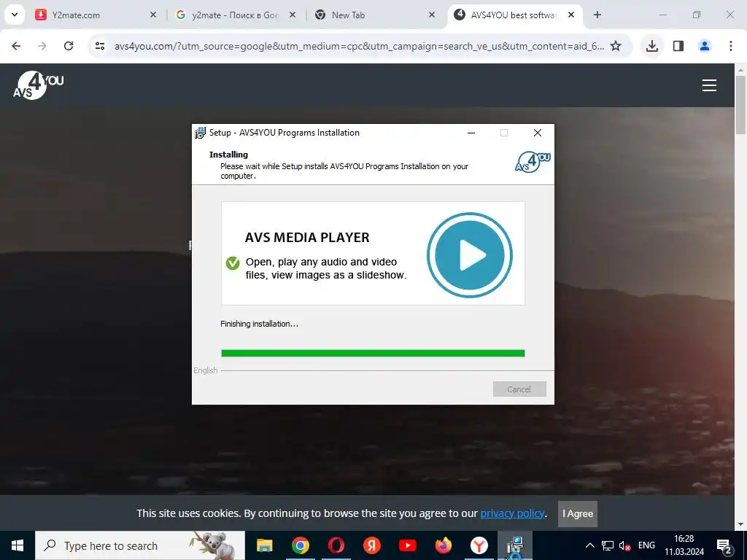Switch ENG input language indicator

click(646, 545)
